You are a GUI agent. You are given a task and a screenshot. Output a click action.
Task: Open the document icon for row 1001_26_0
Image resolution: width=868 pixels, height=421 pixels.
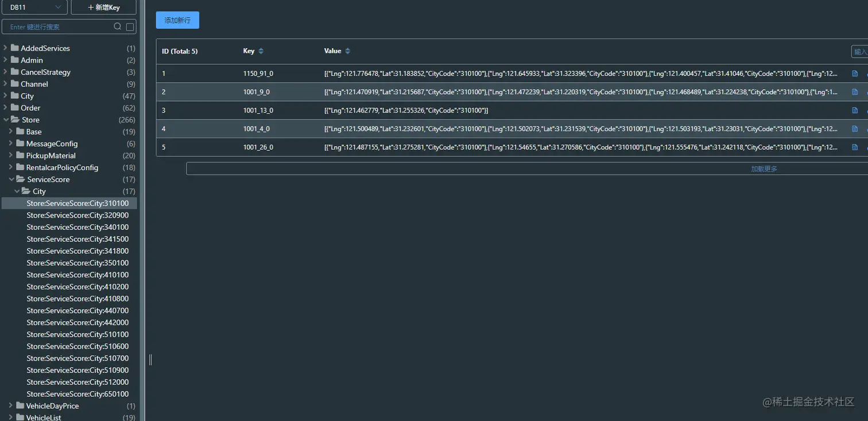[x=855, y=147]
